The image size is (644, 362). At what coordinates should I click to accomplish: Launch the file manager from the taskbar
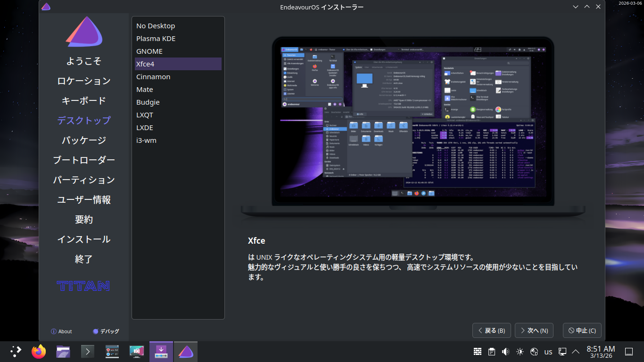[63, 352]
